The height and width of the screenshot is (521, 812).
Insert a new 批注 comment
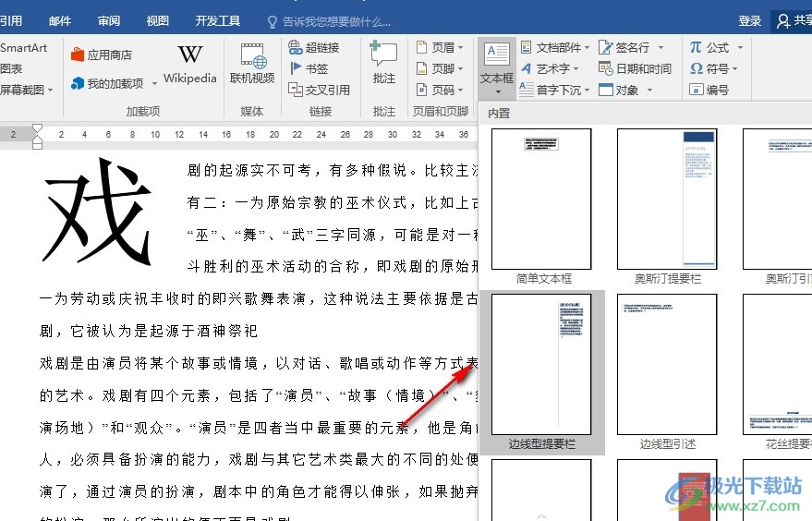point(383,63)
